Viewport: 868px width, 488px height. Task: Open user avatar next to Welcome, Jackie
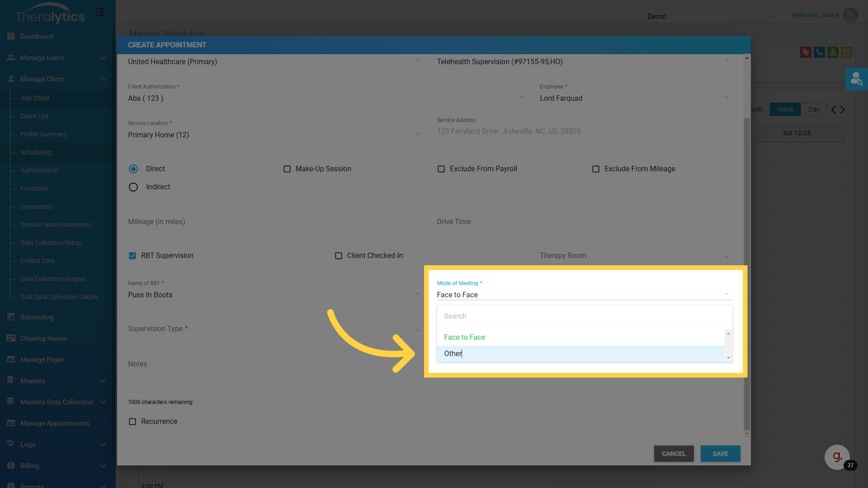pyautogui.click(x=850, y=15)
